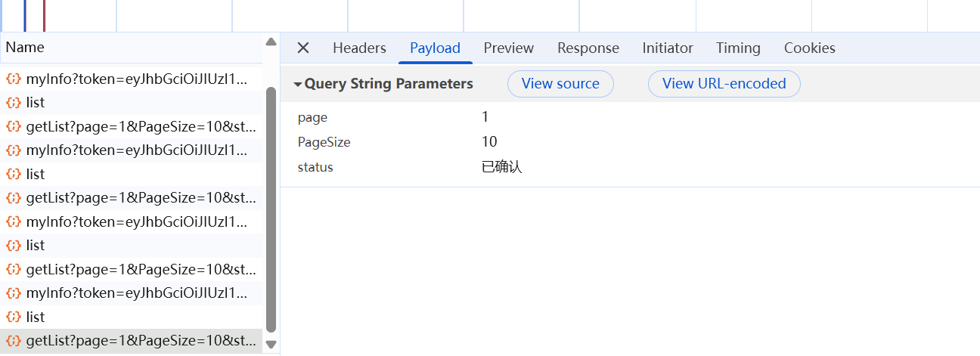Click the View source button

tap(560, 84)
